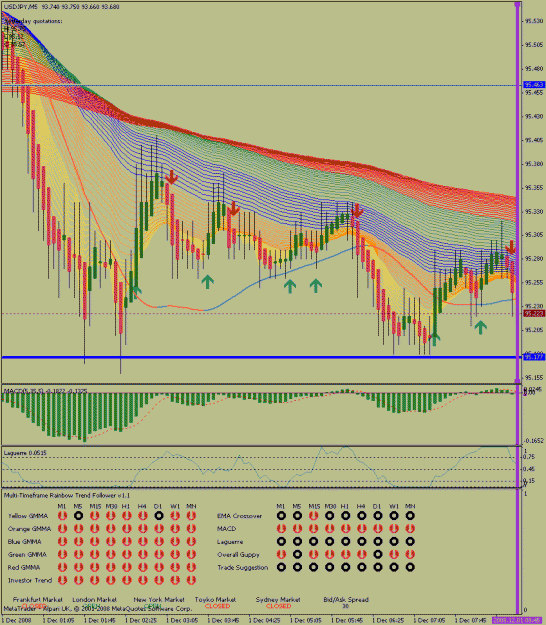Viewport: 546px width, 625px height.
Task: Click the 'Green GMMA' row label
Action: (x=27, y=554)
